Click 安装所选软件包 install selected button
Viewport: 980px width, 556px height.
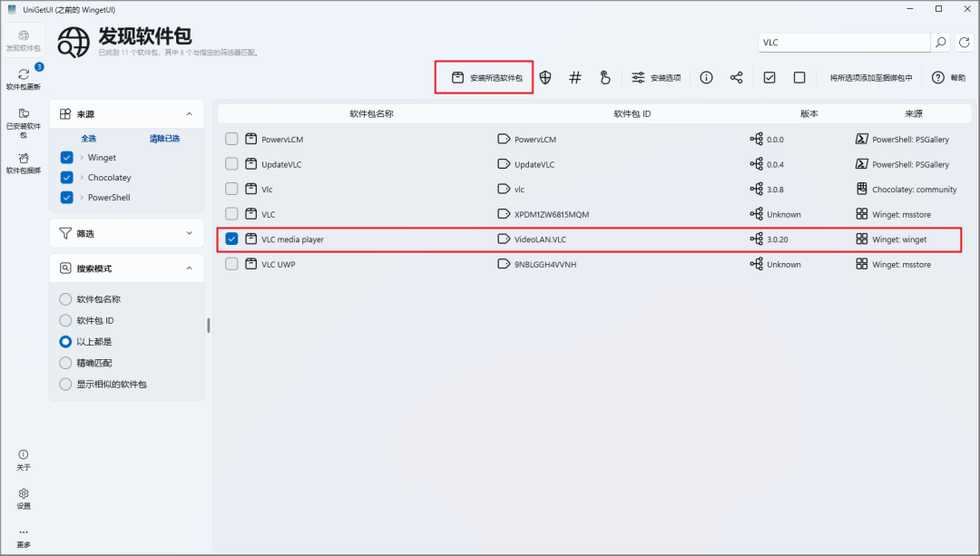pyautogui.click(x=487, y=77)
